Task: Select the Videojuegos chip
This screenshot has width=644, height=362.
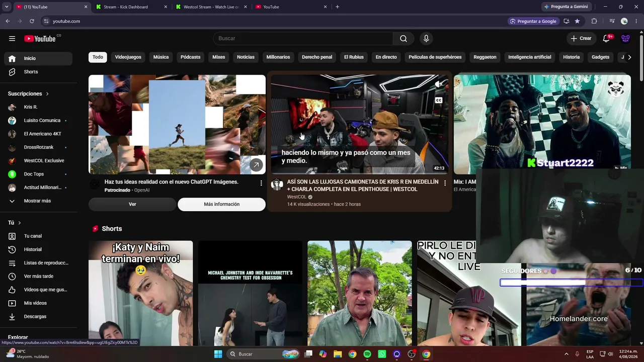Action: coord(128,57)
